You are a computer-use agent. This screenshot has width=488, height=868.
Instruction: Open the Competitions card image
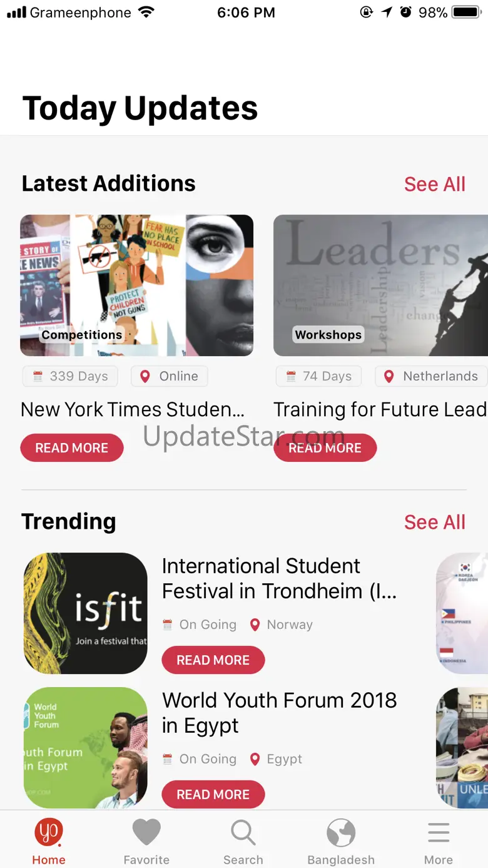137,285
